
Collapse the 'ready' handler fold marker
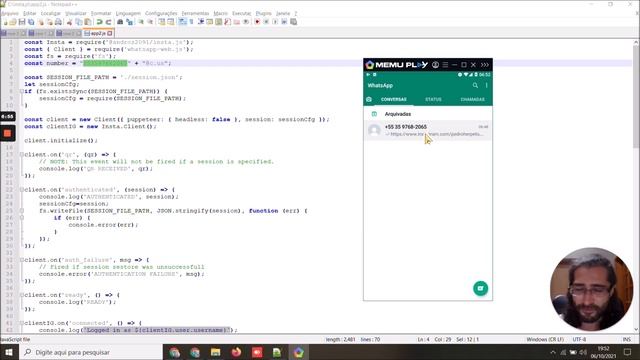(22, 295)
